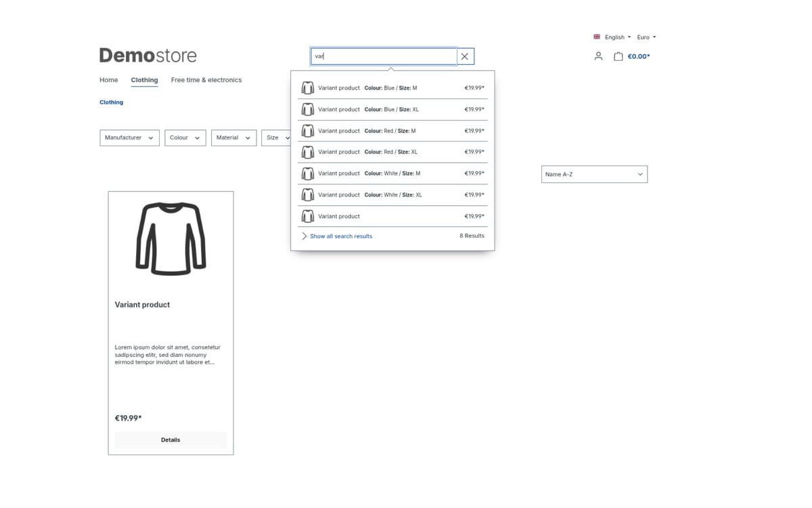The height and width of the screenshot is (508, 812).
Task: Click Show all search results link
Action: click(x=341, y=236)
